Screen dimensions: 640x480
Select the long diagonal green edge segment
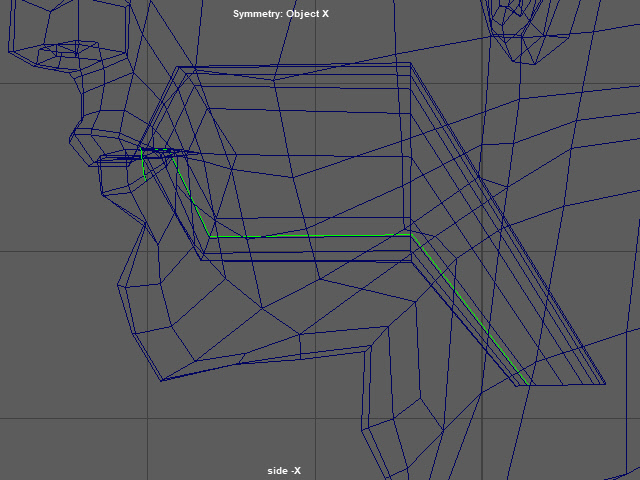[470, 310]
